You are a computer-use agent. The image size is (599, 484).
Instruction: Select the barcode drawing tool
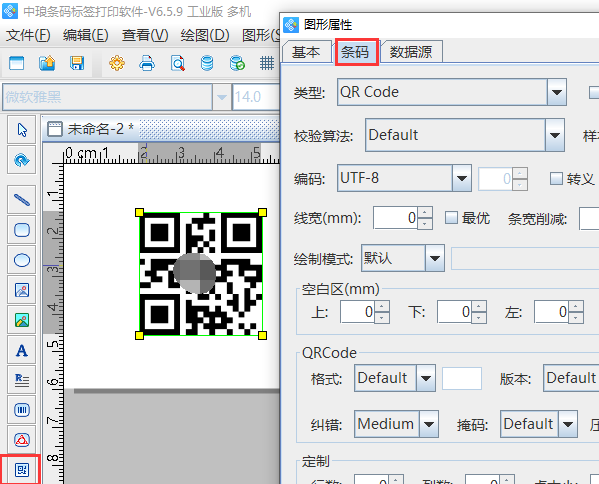click(x=22, y=410)
